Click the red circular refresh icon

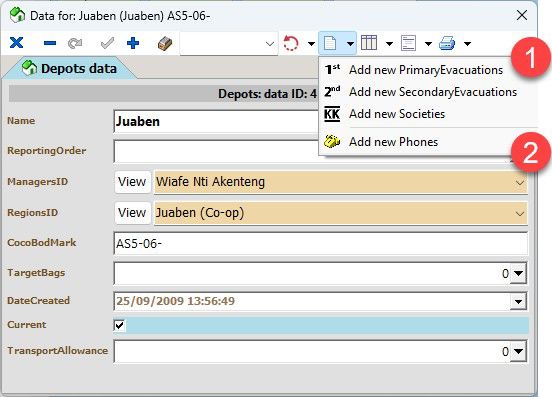coord(291,43)
